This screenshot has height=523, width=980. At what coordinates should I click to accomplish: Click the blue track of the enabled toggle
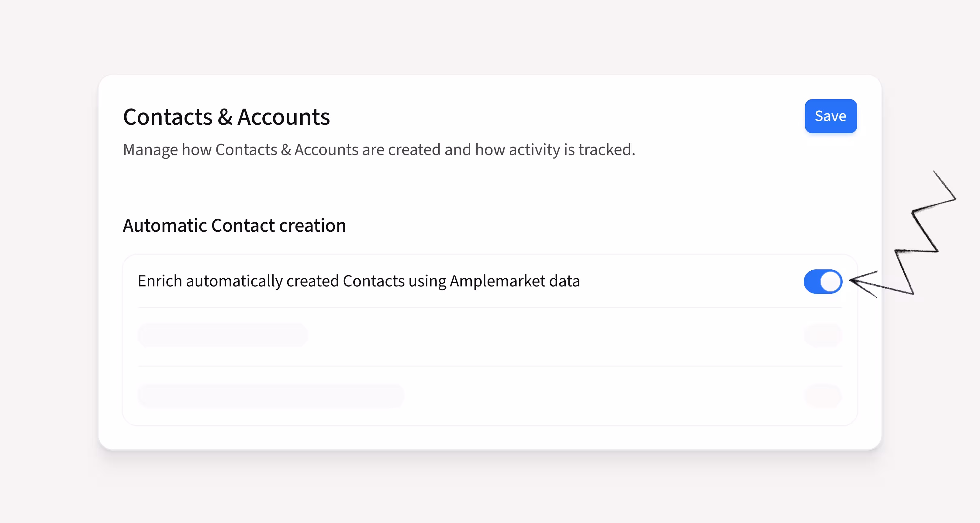[812, 282]
